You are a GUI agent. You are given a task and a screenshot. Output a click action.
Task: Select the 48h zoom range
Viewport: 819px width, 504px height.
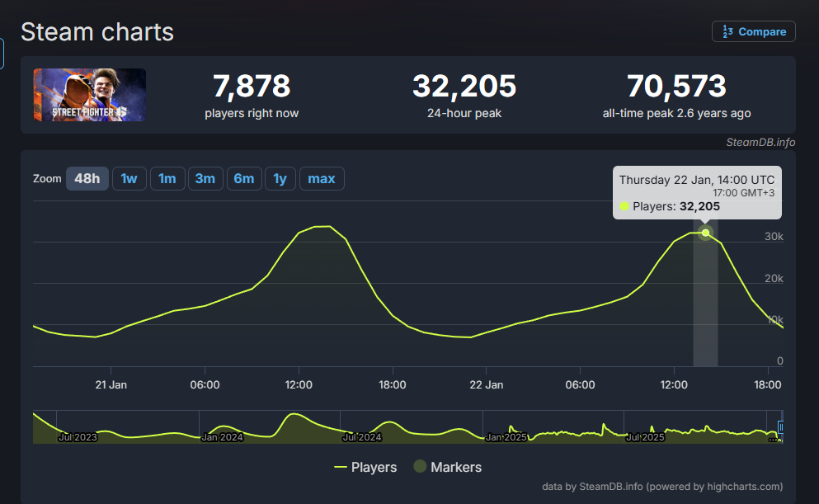tap(87, 179)
